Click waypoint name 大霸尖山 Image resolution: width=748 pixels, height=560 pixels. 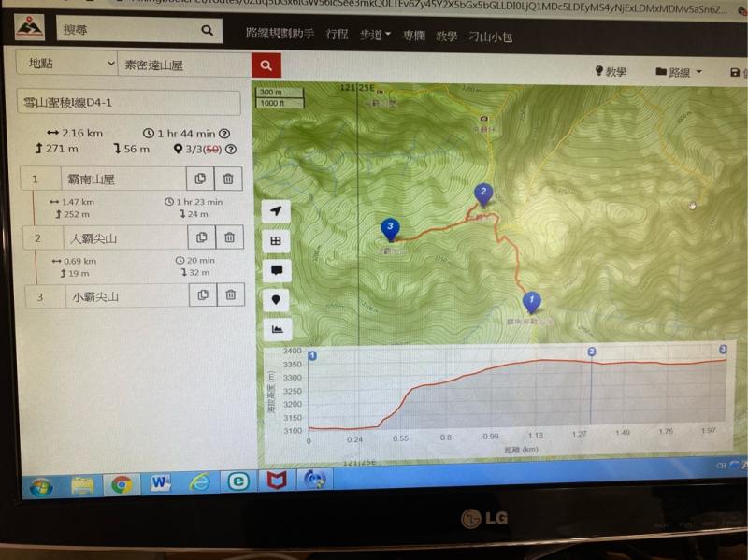125,237
